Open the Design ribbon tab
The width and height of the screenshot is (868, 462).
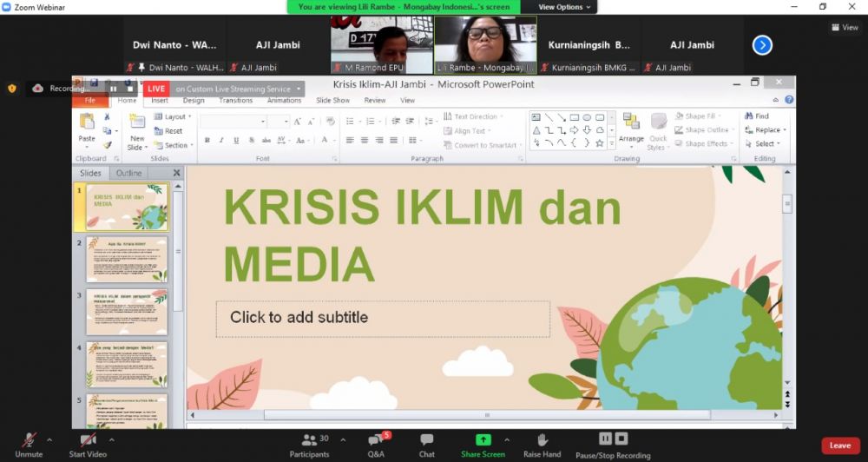click(x=194, y=101)
